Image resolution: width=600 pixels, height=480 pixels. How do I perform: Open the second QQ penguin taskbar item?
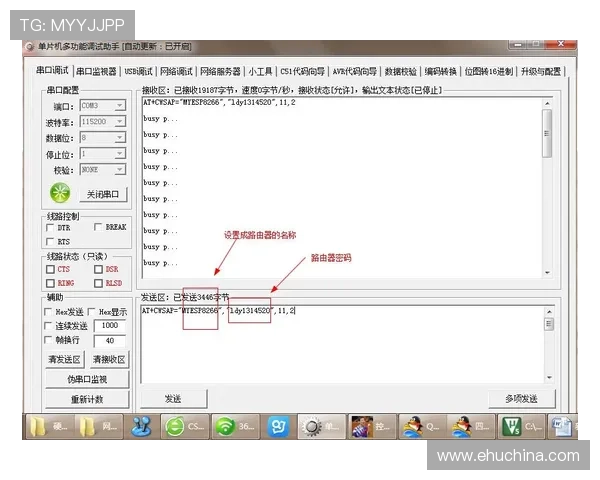coord(472,426)
